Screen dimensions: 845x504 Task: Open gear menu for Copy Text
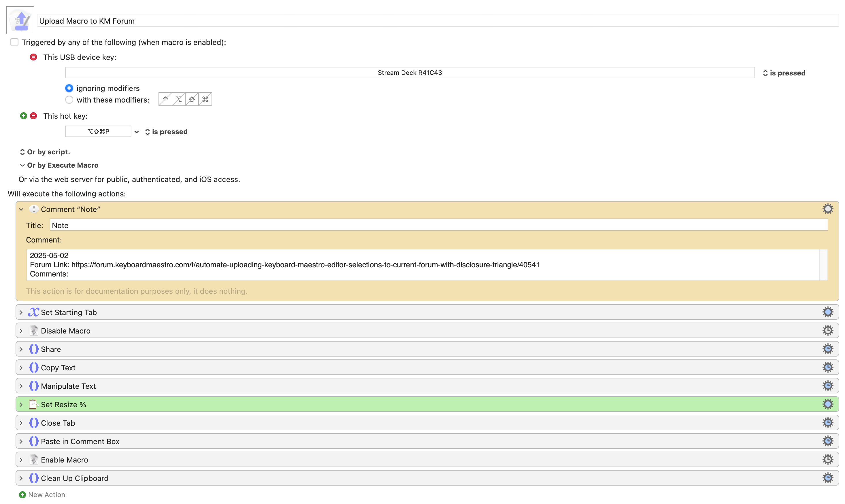(x=828, y=367)
